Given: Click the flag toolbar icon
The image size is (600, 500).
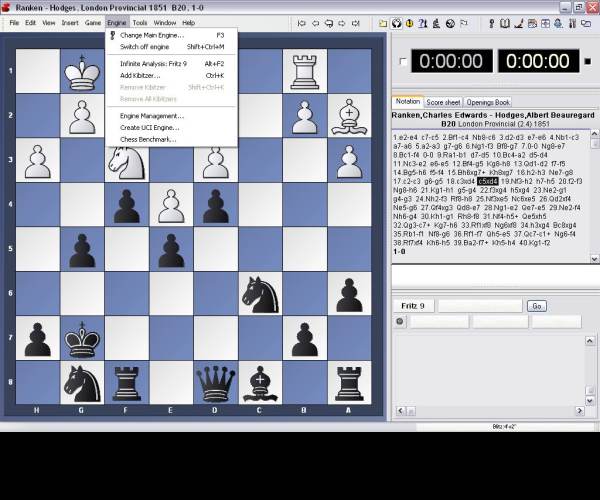Looking at the screenshot, I should [x=464, y=24].
